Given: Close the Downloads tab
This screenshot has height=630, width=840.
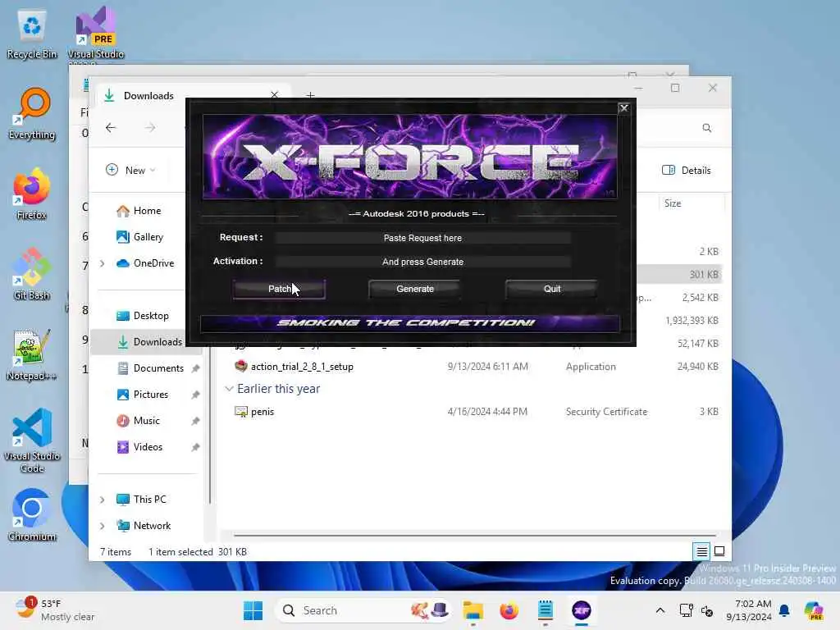Looking at the screenshot, I should click(274, 95).
